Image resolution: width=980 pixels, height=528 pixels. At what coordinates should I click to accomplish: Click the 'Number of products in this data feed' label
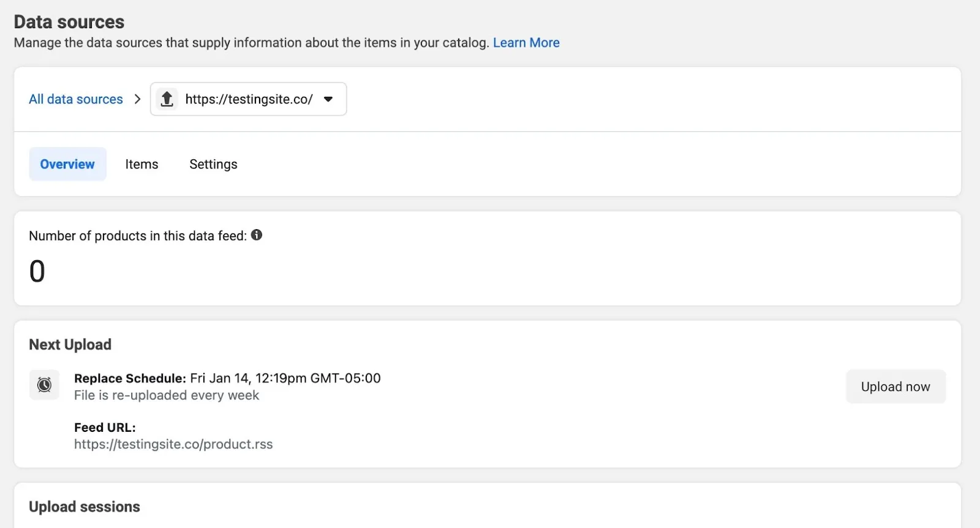pyautogui.click(x=138, y=236)
